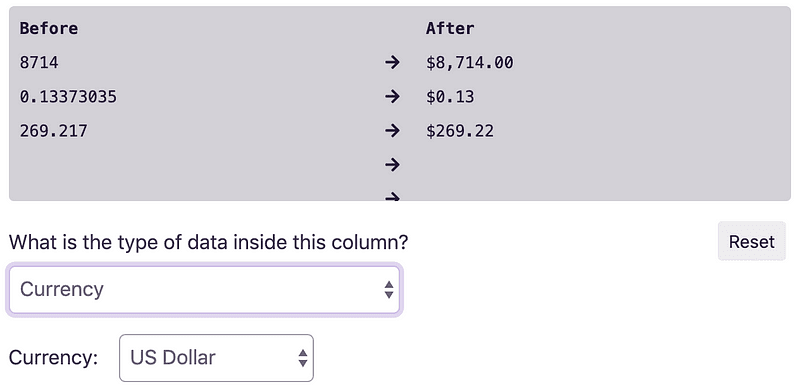Click the 269.217 Before value

coord(54,131)
